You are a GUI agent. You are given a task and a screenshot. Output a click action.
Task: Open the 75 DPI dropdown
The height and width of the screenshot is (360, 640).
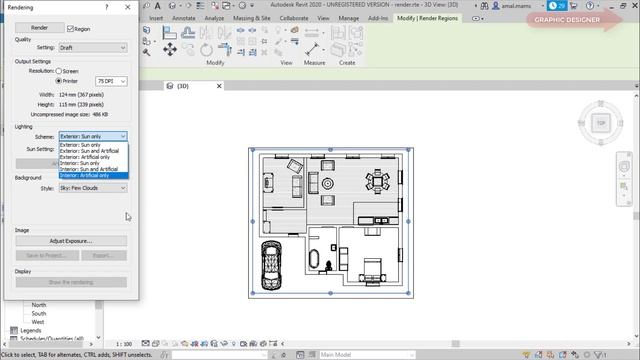point(111,81)
